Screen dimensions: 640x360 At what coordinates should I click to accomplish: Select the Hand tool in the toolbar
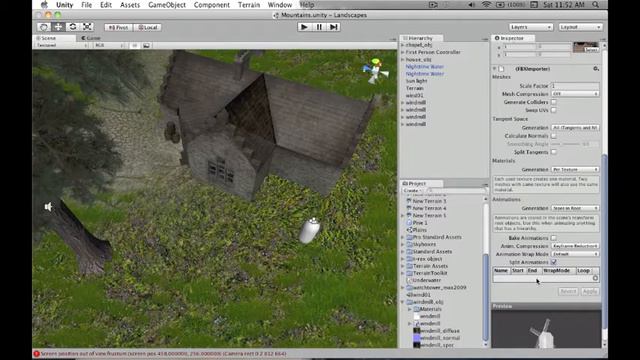(x=44, y=27)
